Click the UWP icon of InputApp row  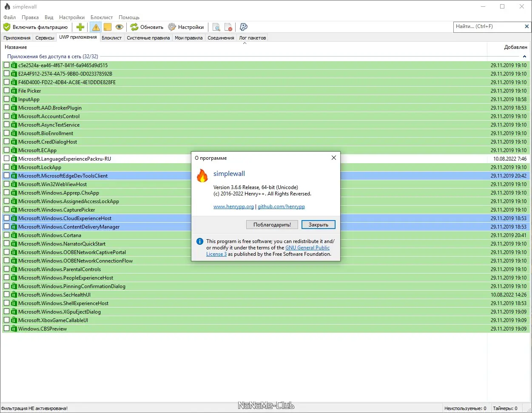[x=14, y=99]
